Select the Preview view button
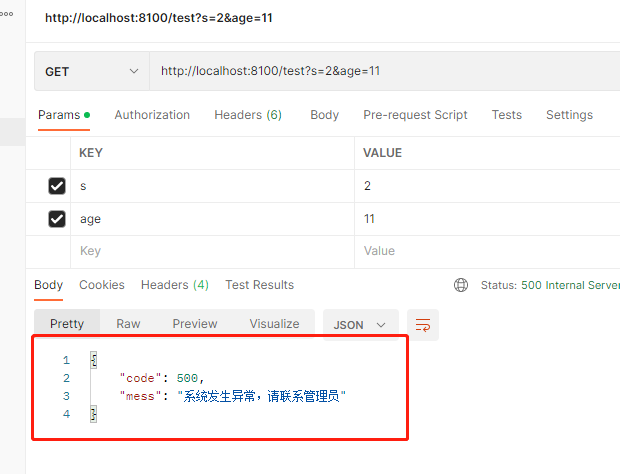Image resolution: width=620 pixels, height=474 pixels. point(195,324)
